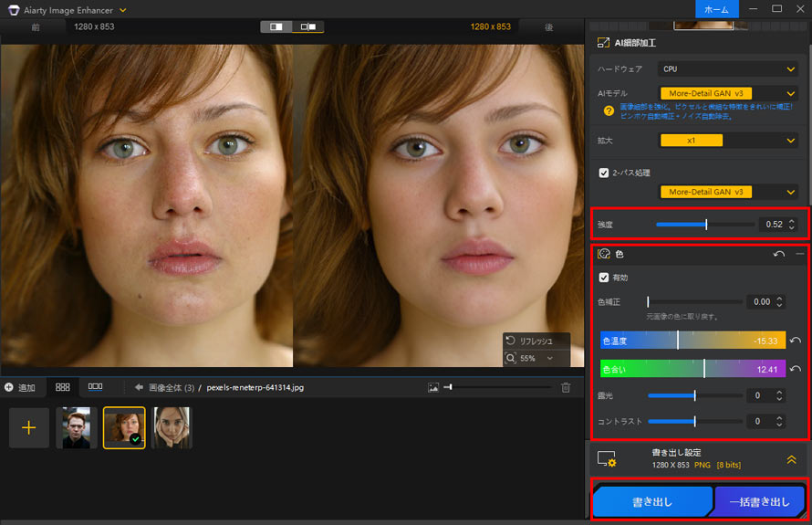Click the ホーム home button
The height and width of the screenshot is (525, 812).
[x=717, y=9]
